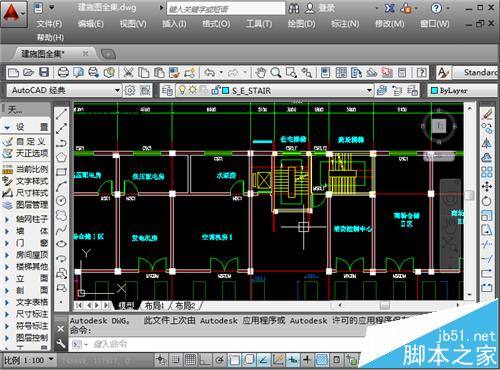Click the Copy icon in standard toolbar
Viewport: 500px width, 370px height.
point(144,72)
